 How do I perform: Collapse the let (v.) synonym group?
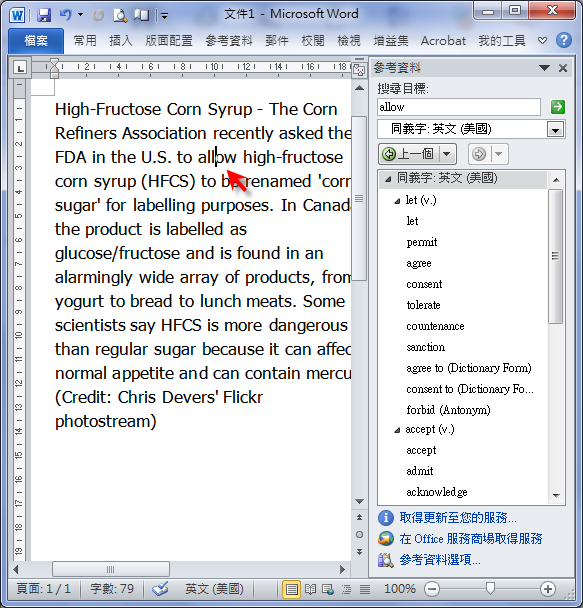pyautogui.click(x=397, y=201)
